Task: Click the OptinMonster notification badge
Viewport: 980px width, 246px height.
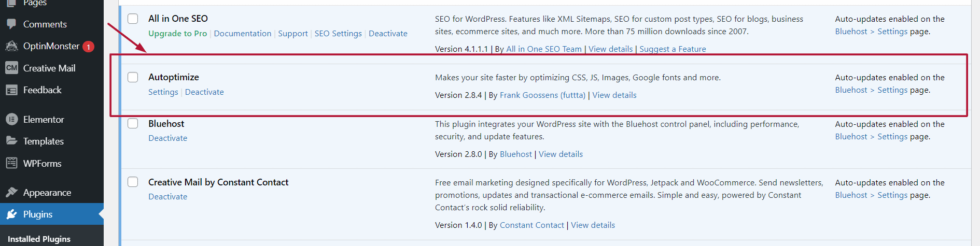Action: [x=89, y=47]
